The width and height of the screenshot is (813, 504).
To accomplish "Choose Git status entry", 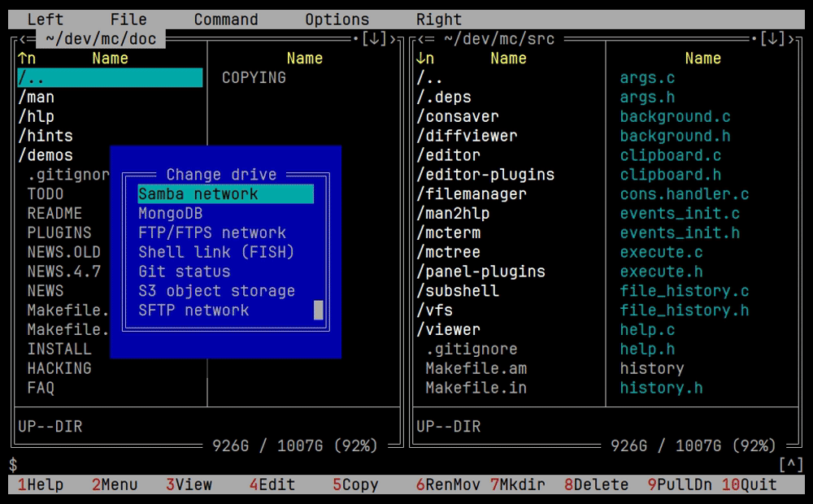I will tap(184, 272).
